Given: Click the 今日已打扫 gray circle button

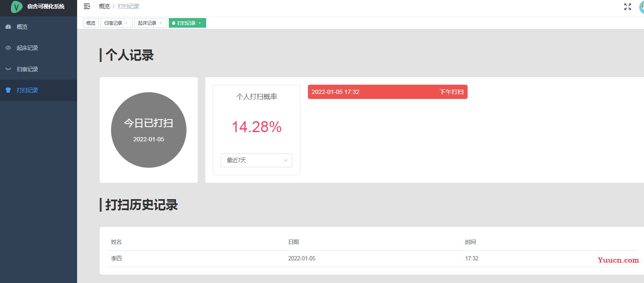Looking at the screenshot, I should 149,130.
